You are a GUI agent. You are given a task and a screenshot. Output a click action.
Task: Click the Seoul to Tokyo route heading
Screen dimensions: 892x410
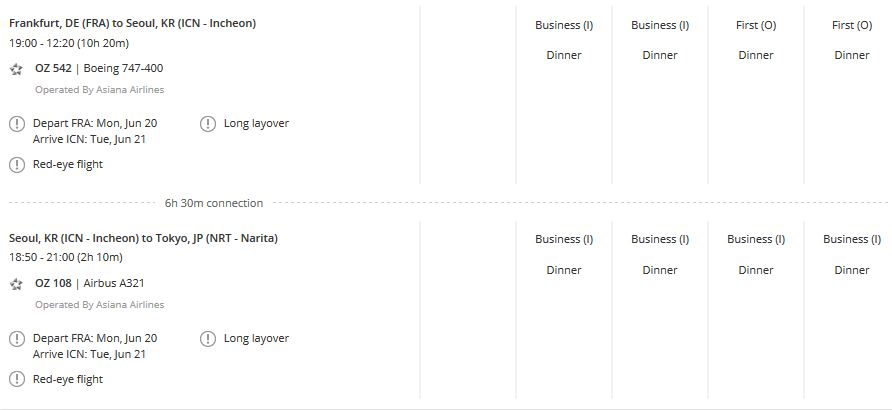[143, 238]
